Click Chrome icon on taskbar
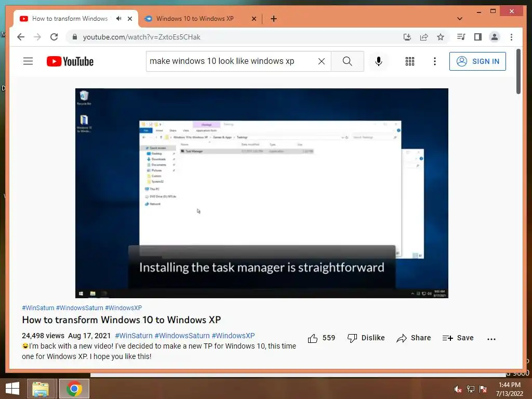 pos(74,389)
